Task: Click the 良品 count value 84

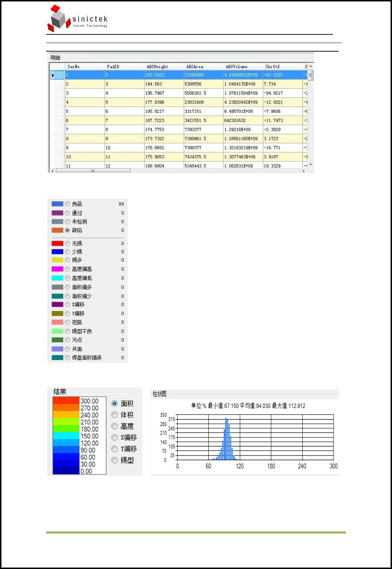Action: [x=121, y=204]
